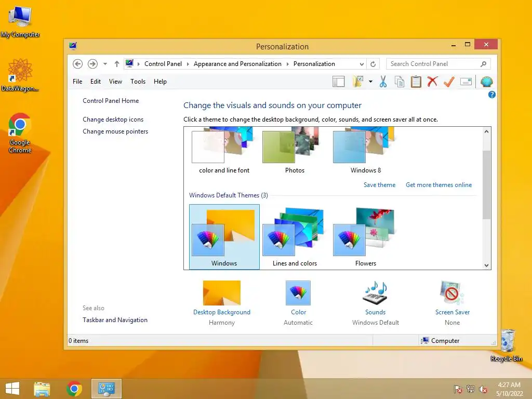Open the recent locations dropdown arrow
The height and width of the screenshot is (399, 532).
pos(105,64)
